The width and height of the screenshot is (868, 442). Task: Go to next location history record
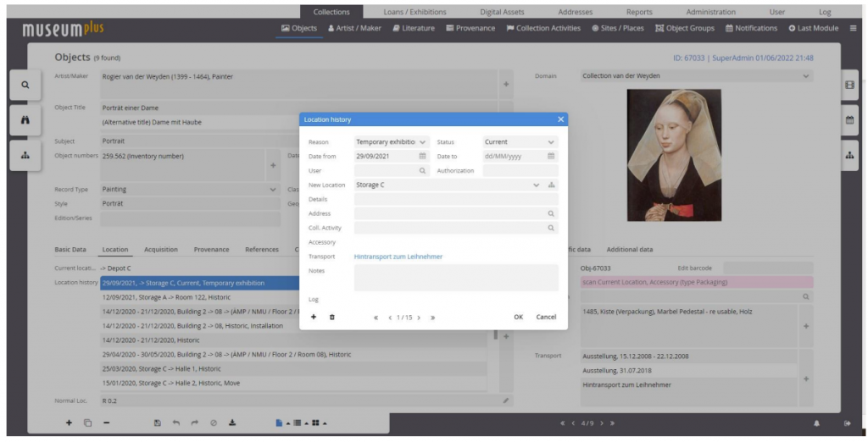pos(420,318)
